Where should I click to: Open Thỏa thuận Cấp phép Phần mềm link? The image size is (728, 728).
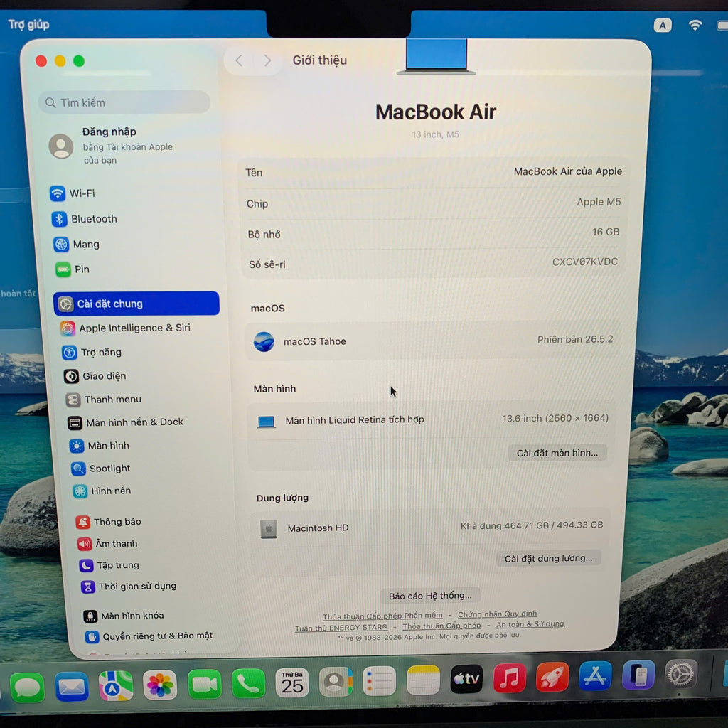pyautogui.click(x=382, y=616)
